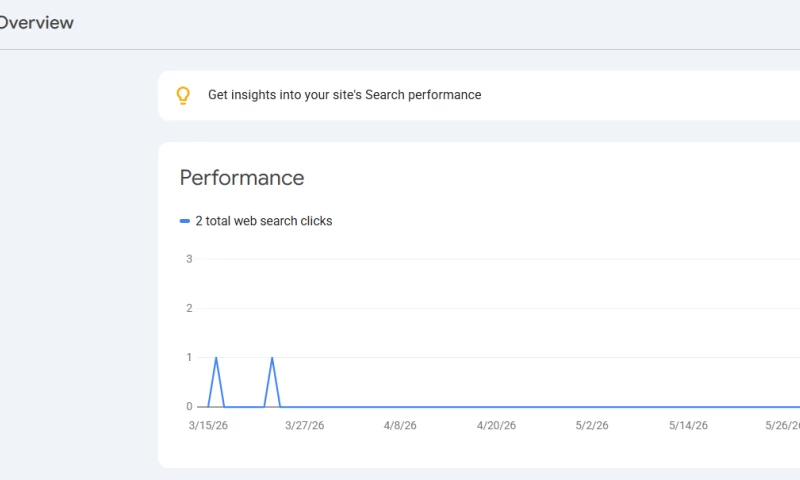Click the y-axis value 1
The height and width of the screenshot is (480, 800).
tap(189, 358)
